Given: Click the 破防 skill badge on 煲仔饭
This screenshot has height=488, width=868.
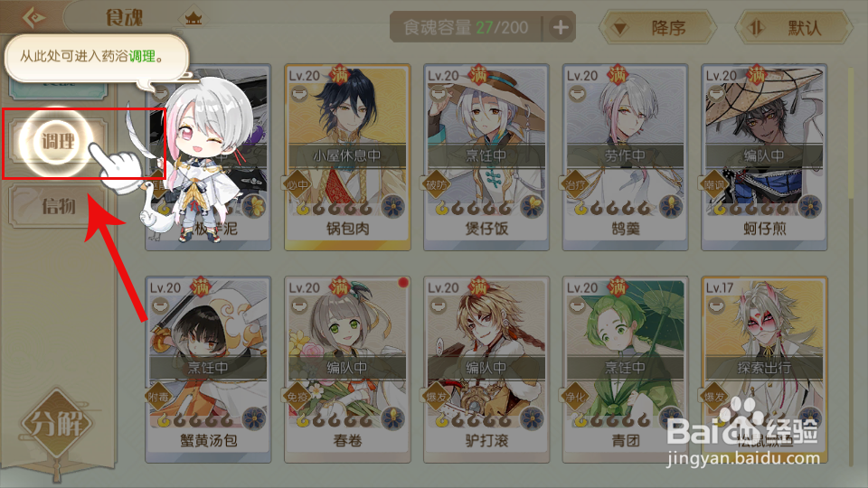Looking at the screenshot, I should coord(436,184).
